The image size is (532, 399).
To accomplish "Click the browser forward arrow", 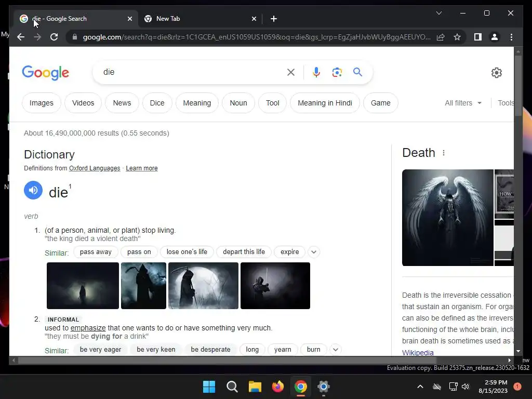I will [37, 37].
